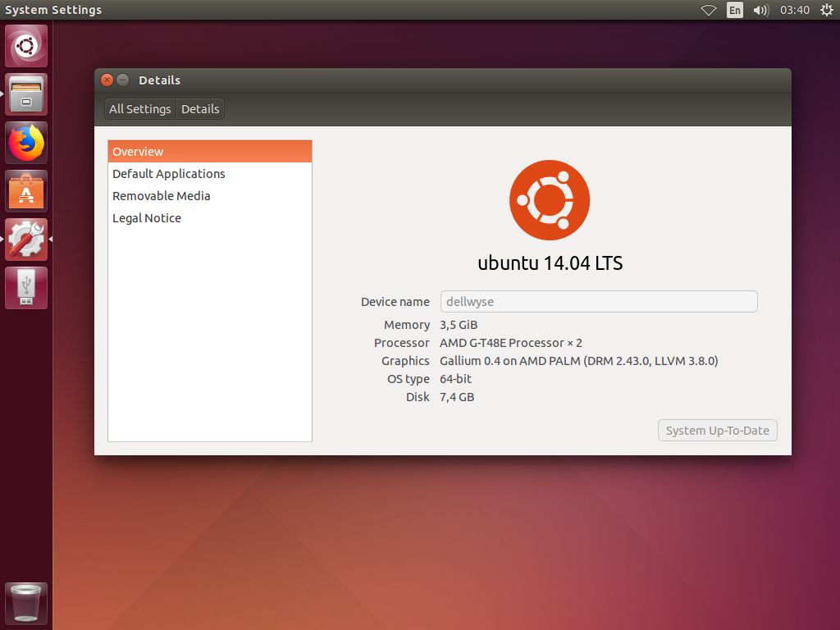Image resolution: width=840 pixels, height=630 pixels.
Task: Click the 3,5 GiB memory value
Action: [459, 325]
